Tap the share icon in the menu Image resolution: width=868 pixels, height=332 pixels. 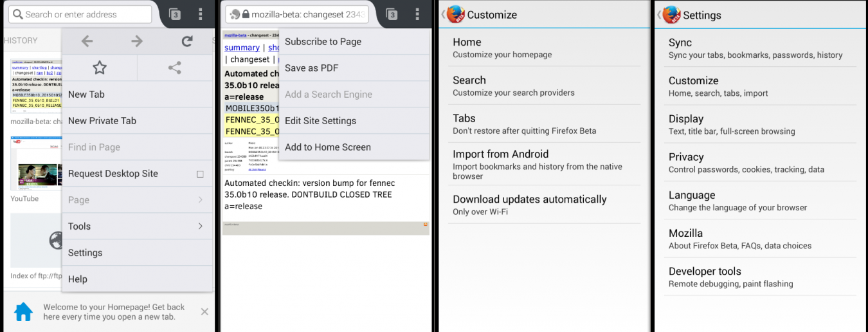pyautogui.click(x=174, y=68)
